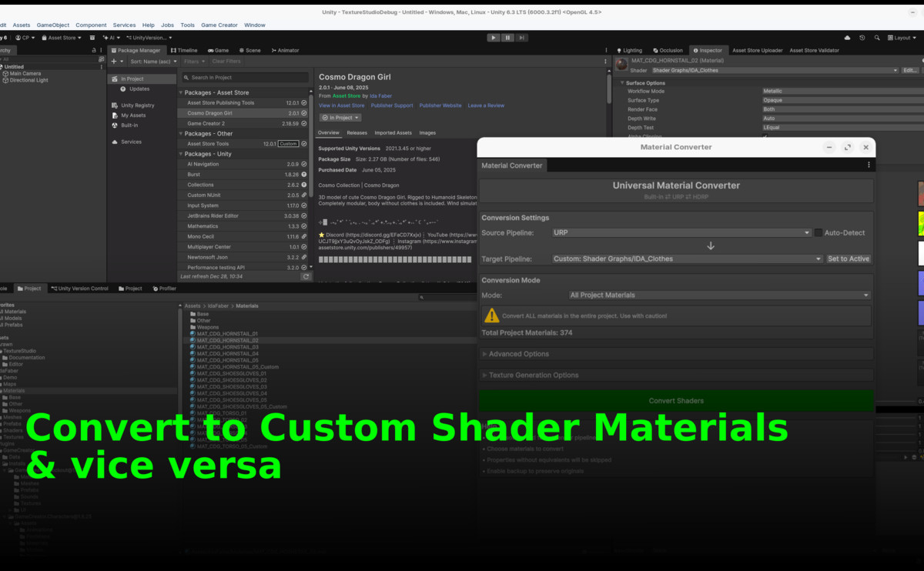The height and width of the screenshot is (571, 924).
Task: Click the Convert Shaders button
Action: [676, 400]
